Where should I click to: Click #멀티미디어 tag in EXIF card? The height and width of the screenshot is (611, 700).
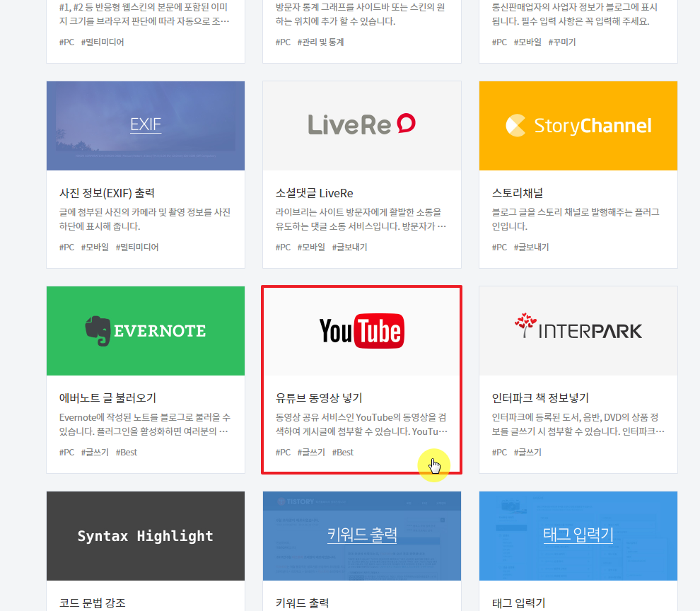[137, 247]
